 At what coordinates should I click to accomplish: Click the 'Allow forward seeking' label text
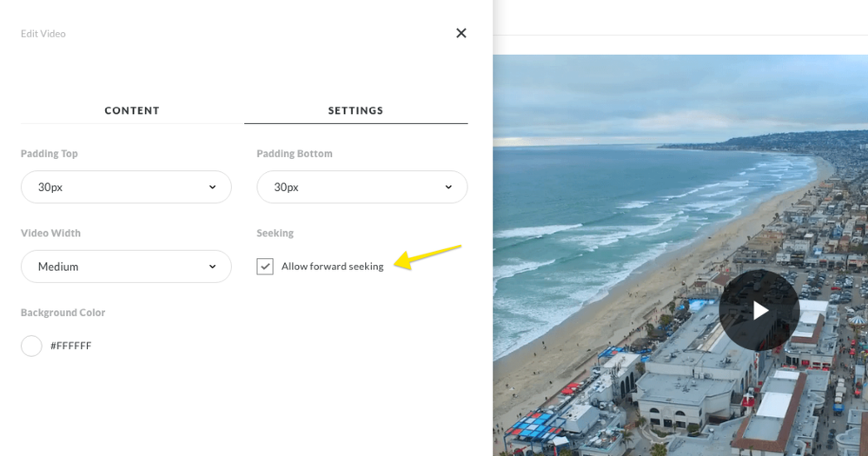pos(332,267)
